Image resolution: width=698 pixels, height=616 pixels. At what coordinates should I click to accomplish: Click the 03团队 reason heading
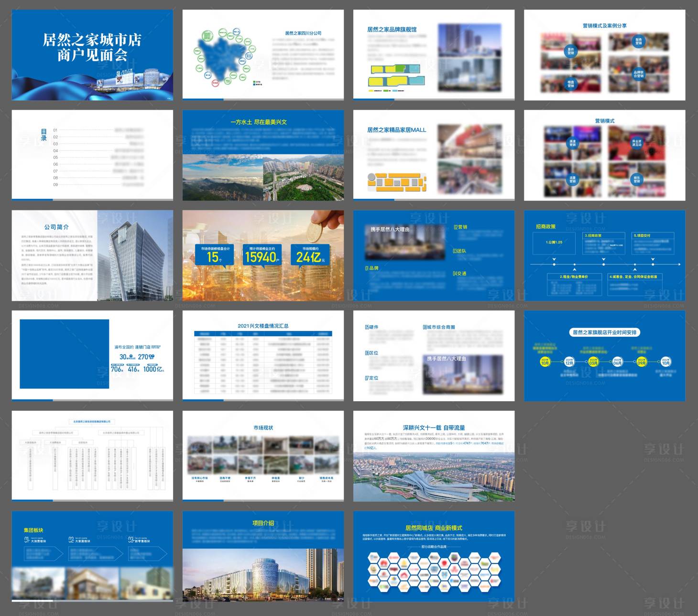(459, 251)
